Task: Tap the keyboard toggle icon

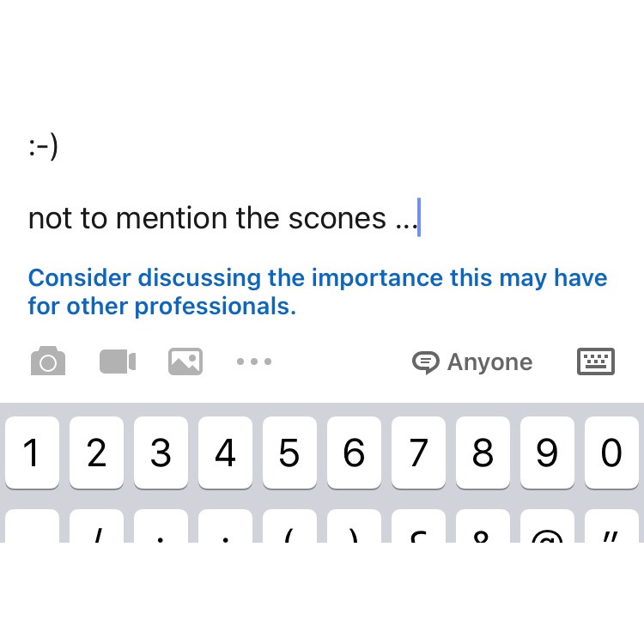Action: tap(595, 361)
